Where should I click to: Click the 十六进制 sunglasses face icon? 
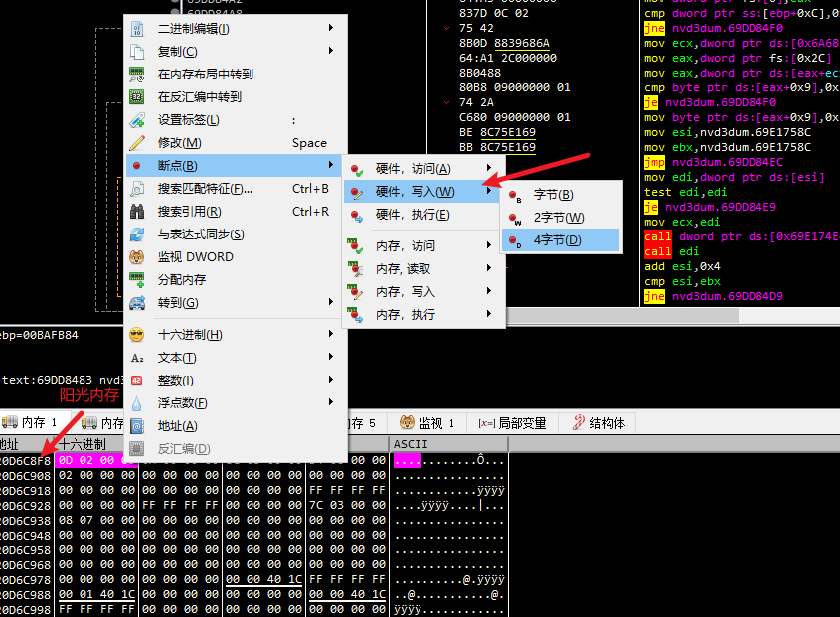coord(137,335)
